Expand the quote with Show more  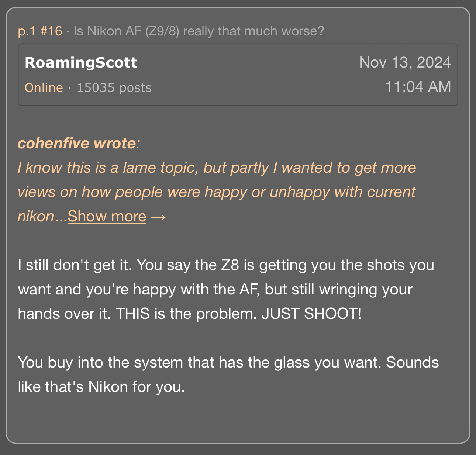tap(107, 217)
